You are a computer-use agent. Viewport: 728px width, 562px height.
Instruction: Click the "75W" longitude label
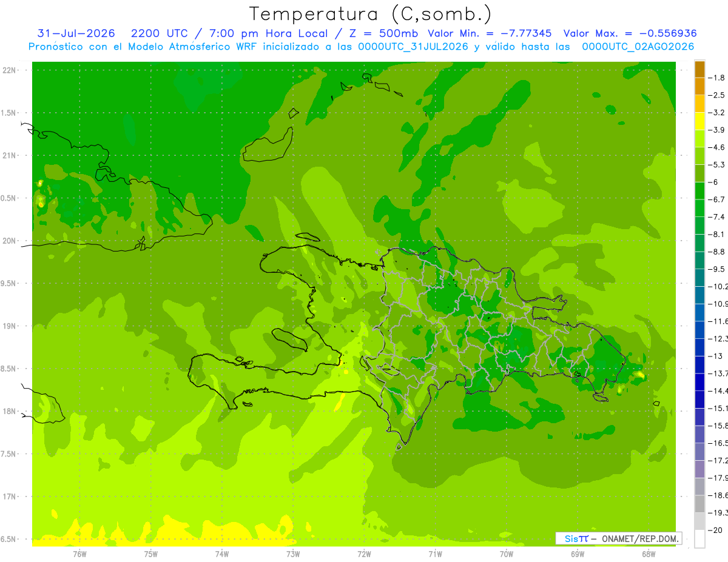(151, 554)
